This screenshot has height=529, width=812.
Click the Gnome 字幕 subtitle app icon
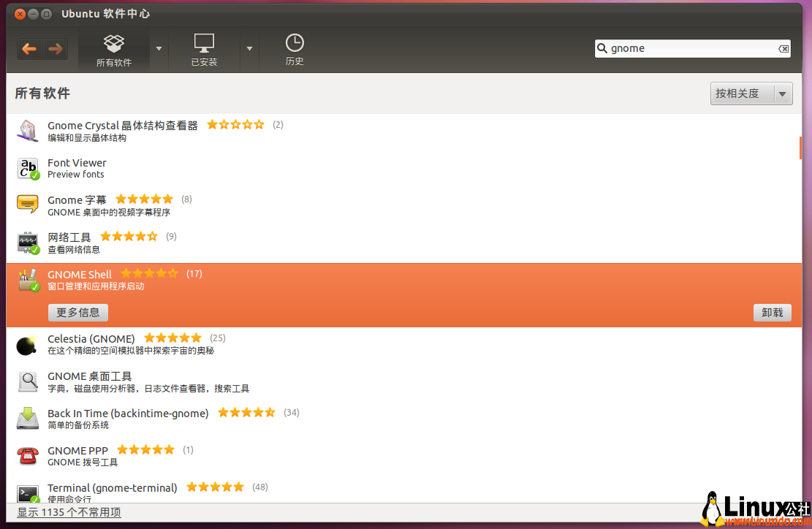click(27, 205)
